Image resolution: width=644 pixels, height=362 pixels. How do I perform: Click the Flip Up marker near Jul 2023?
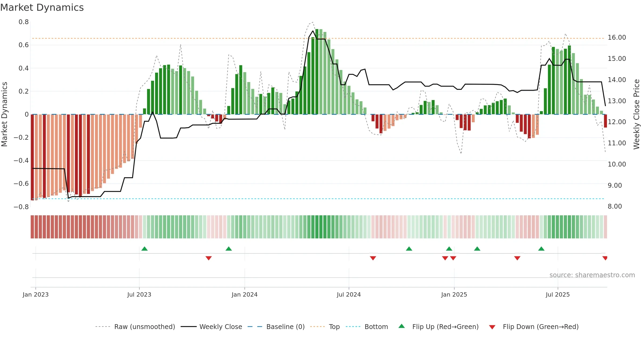pyautogui.click(x=144, y=249)
